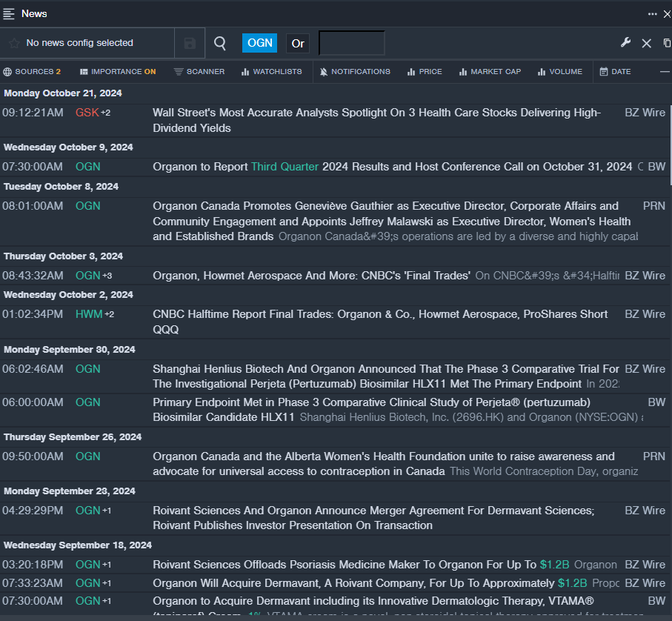Toggle the Or search operator
This screenshot has width=672, height=621.
[x=298, y=43]
